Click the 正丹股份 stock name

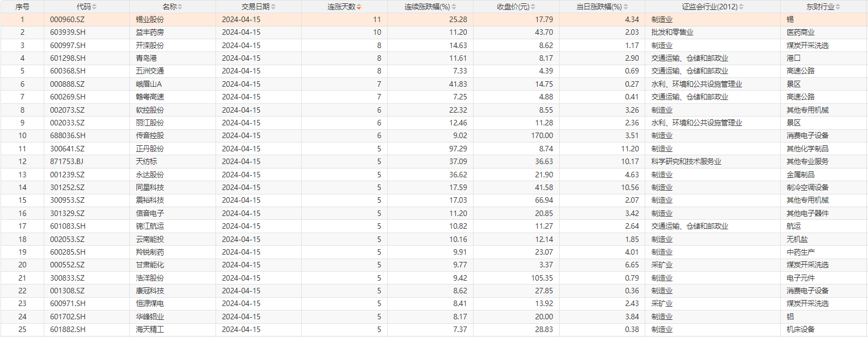(x=150, y=149)
